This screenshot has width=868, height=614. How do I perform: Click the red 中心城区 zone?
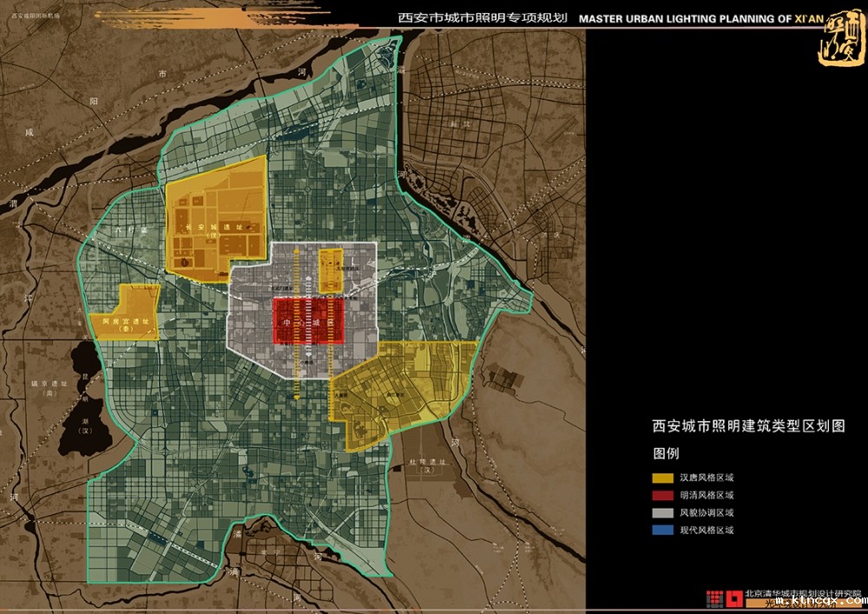click(308, 323)
